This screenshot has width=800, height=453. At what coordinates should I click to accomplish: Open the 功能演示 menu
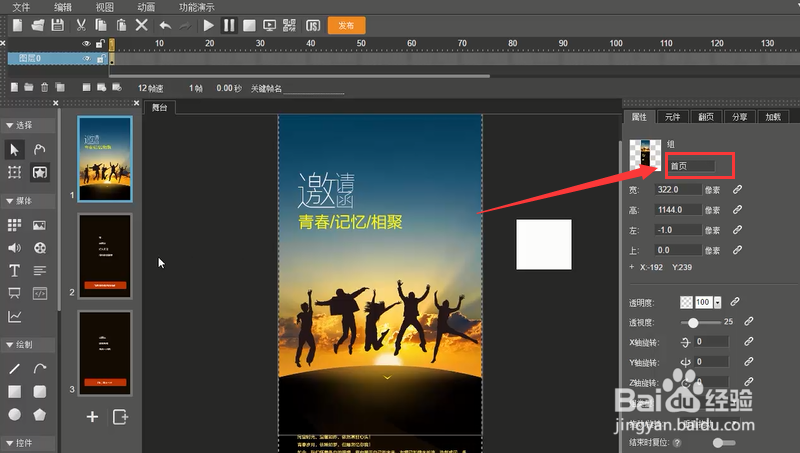pos(196,7)
